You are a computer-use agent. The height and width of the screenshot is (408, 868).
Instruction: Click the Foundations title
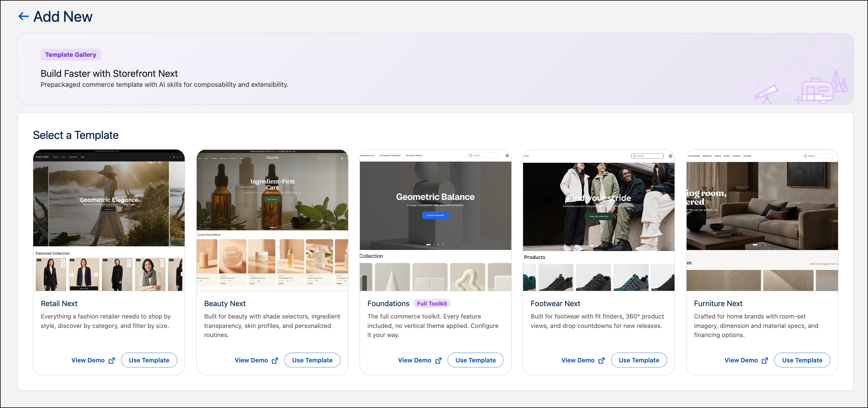[x=388, y=303]
